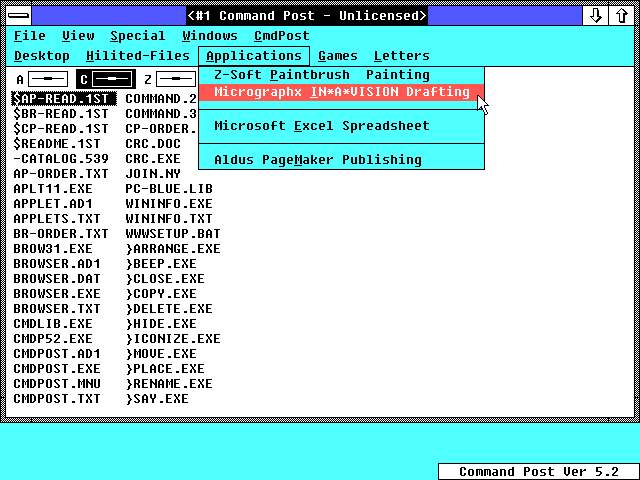Image resolution: width=640 pixels, height=480 pixels.
Task: Select file APPLET.AD1
Action: [x=53, y=204]
